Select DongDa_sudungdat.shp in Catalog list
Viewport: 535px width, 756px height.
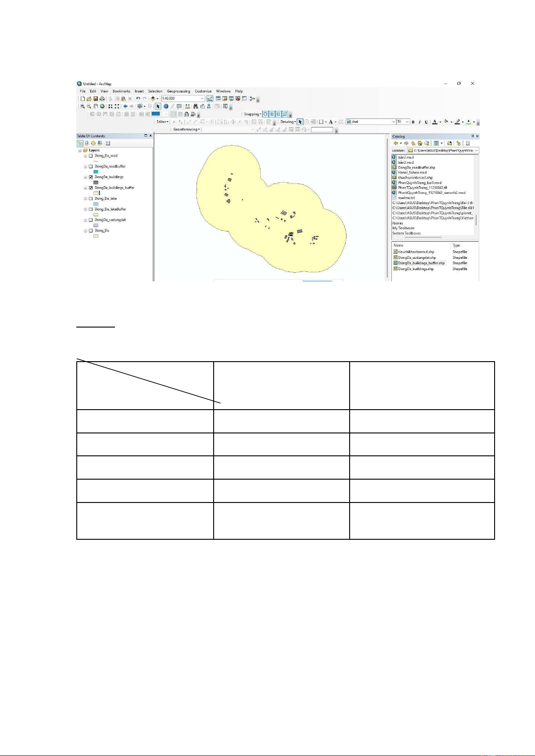[417, 258]
